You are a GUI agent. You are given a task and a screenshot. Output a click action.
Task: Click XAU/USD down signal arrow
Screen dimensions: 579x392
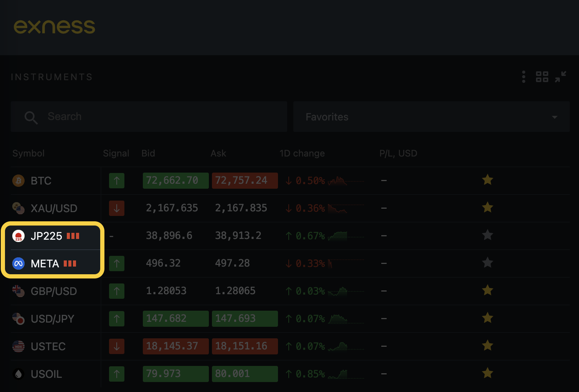tap(117, 208)
